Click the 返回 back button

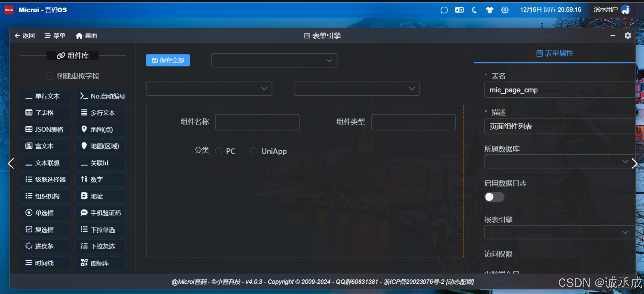(x=25, y=35)
